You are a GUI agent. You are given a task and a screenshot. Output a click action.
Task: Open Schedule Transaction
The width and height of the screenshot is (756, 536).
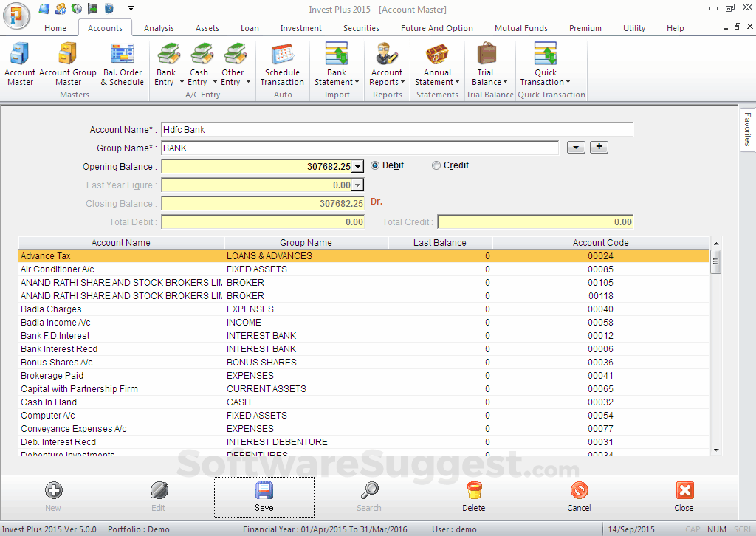(282, 64)
